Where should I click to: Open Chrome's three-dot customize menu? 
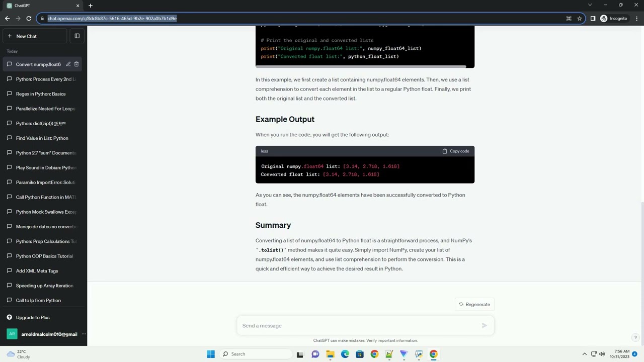[x=636, y=19]
